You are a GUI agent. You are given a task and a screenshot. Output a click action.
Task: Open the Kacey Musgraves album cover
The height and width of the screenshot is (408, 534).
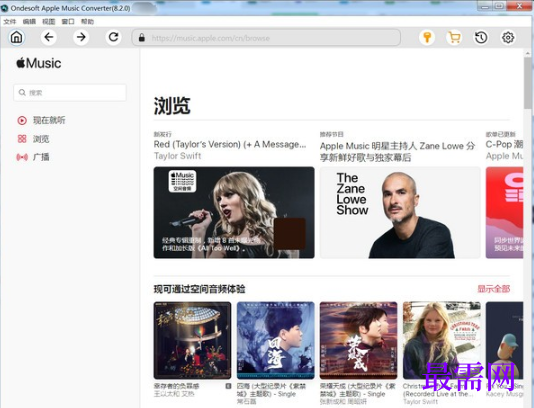[x=504, y=340]
